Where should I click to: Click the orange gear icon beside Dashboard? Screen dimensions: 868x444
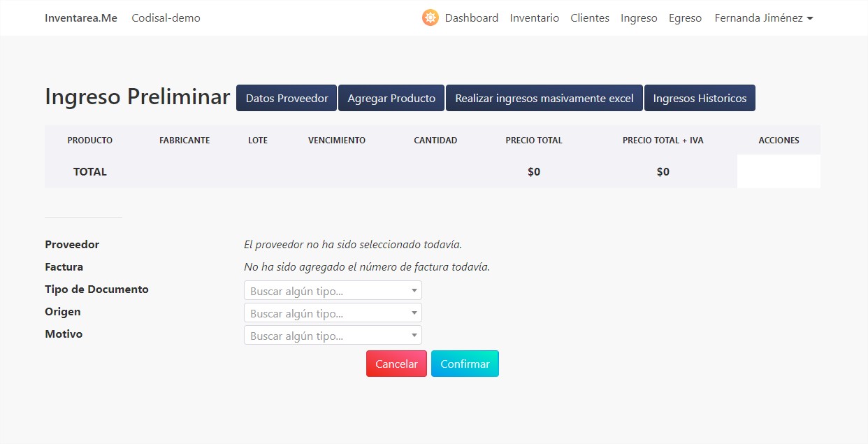(430, 17)
